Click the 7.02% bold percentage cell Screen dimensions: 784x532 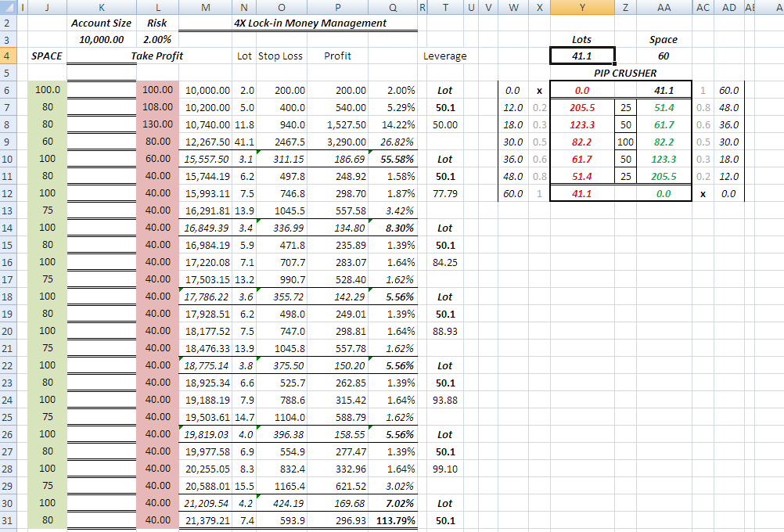tap(393, 503)
